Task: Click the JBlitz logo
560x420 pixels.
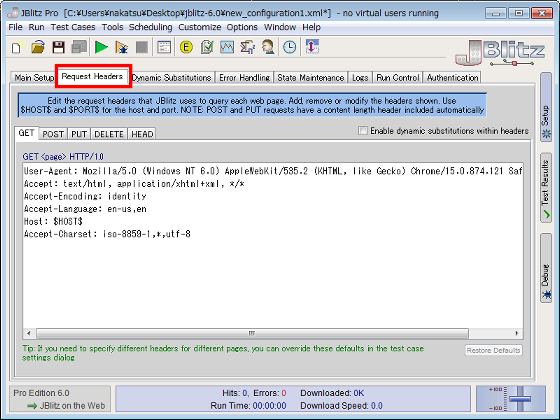Action: (x=500, y=53)
